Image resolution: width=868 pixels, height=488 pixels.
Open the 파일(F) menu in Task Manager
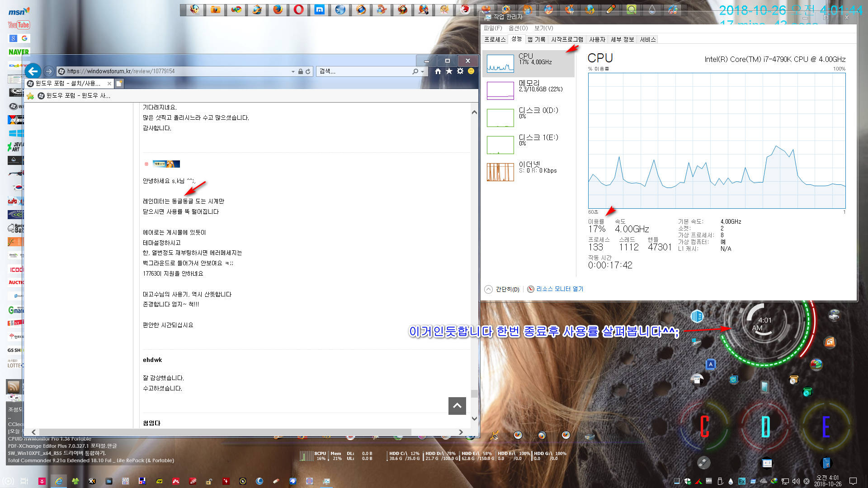pyautogui.click(x=493, y=28)
